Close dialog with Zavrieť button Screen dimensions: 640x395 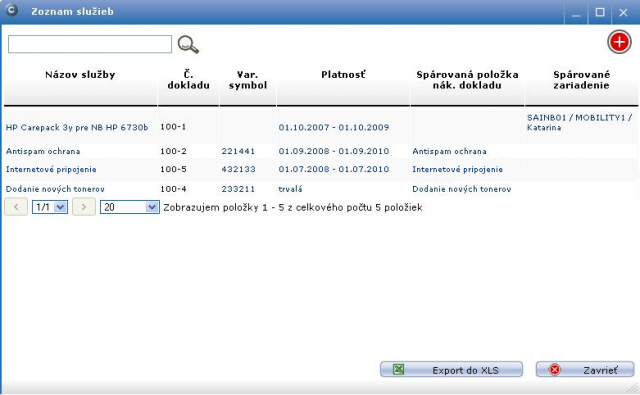pos(585,370)
